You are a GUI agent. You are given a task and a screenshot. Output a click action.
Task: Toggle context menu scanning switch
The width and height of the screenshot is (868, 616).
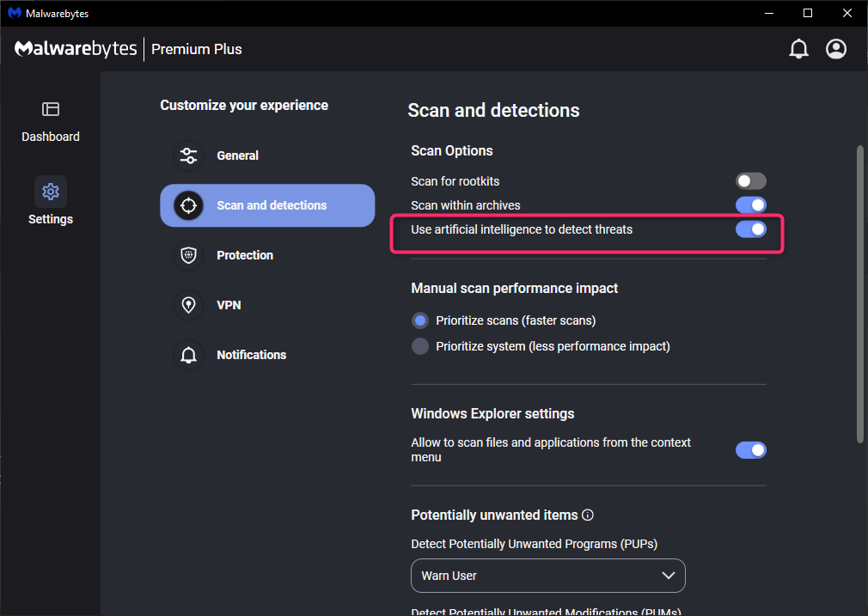click(750, 450)
